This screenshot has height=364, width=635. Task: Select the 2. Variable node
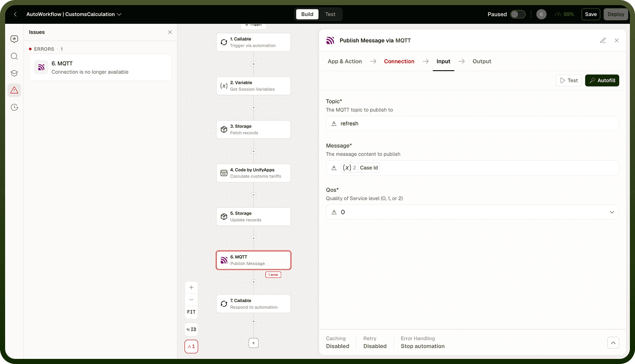(x=254, y=86)
